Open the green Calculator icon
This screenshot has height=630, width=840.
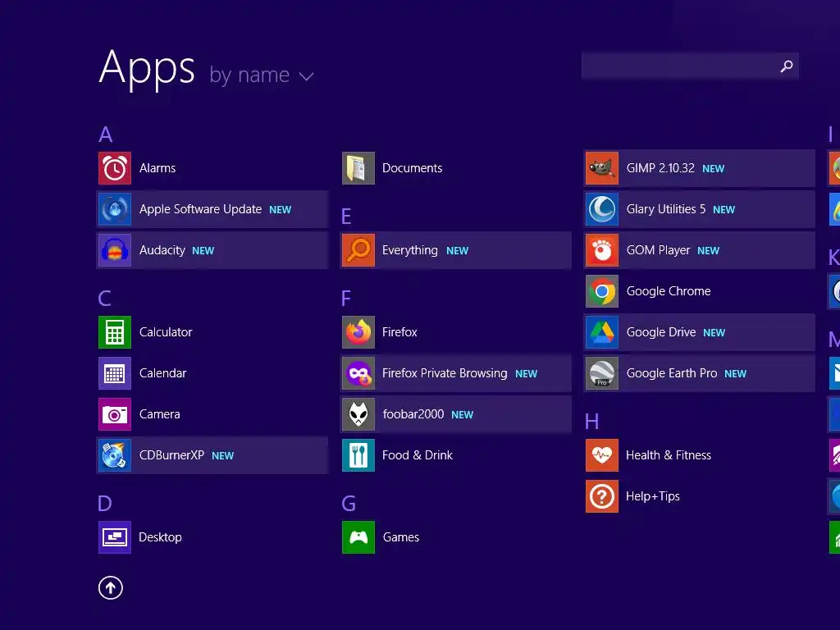(115, 332)
